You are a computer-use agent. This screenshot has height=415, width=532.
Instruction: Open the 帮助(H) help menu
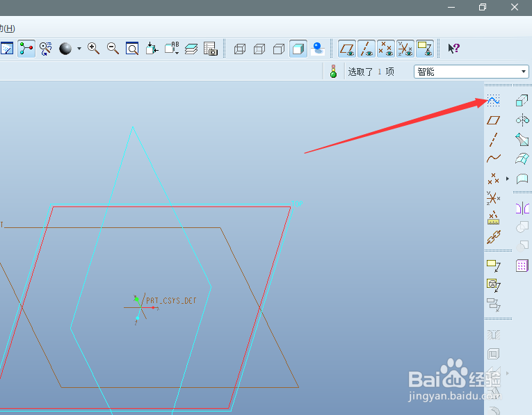point(8,28)
